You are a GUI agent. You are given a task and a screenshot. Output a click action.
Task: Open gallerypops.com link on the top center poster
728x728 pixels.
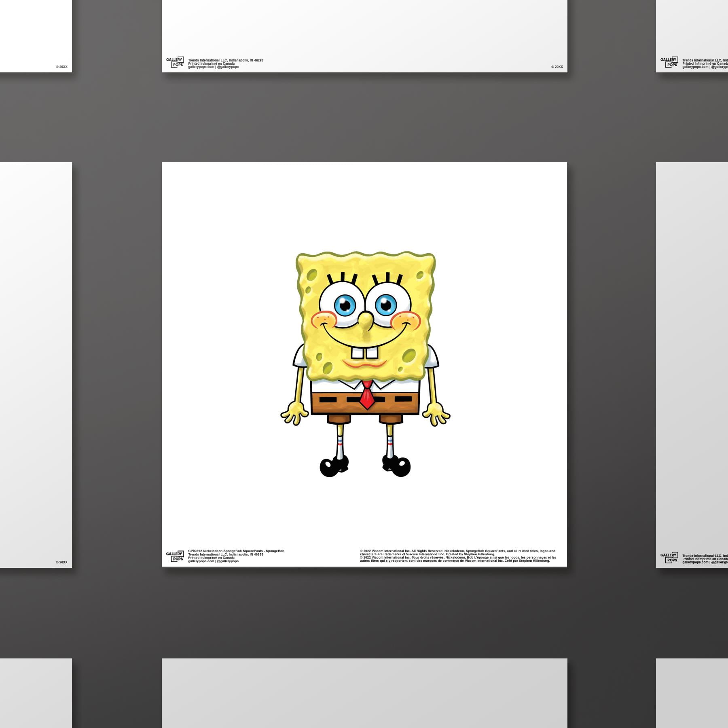pyautogui.click(x=201, y=67)
